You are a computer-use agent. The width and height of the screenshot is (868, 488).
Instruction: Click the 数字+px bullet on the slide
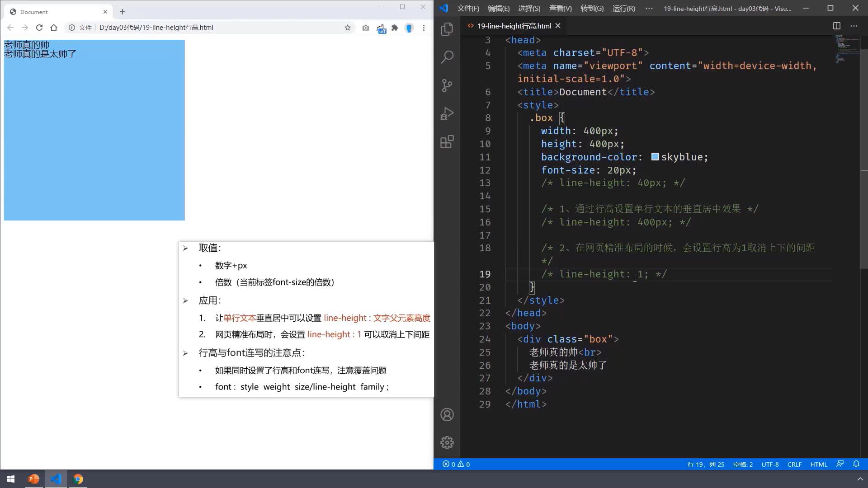231,266
